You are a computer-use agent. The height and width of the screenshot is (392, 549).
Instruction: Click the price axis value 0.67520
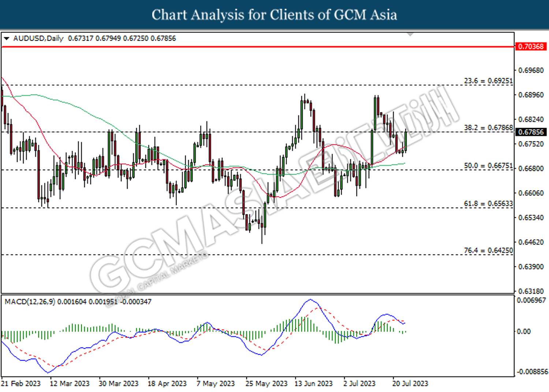pyautogui.click(x=531, y=144)
